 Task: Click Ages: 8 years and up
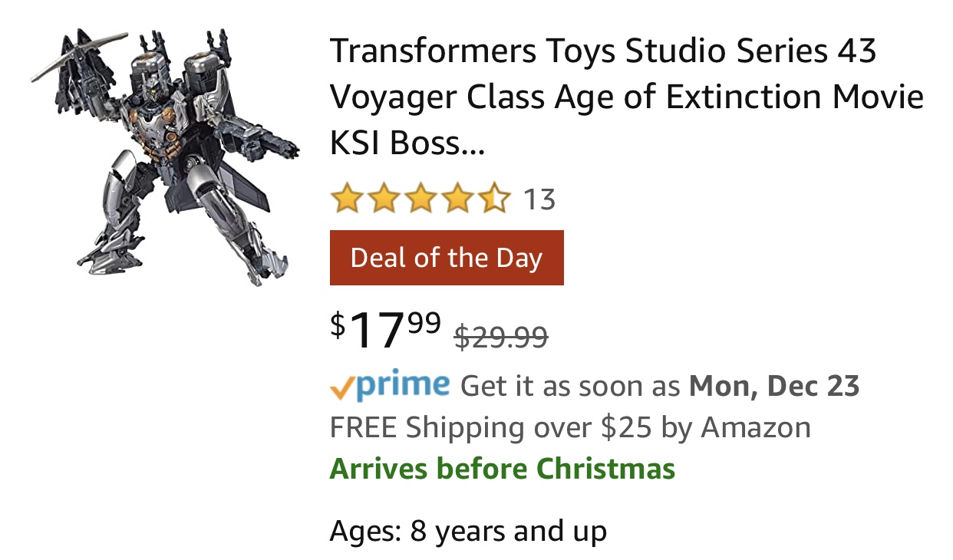coord(468,531)
